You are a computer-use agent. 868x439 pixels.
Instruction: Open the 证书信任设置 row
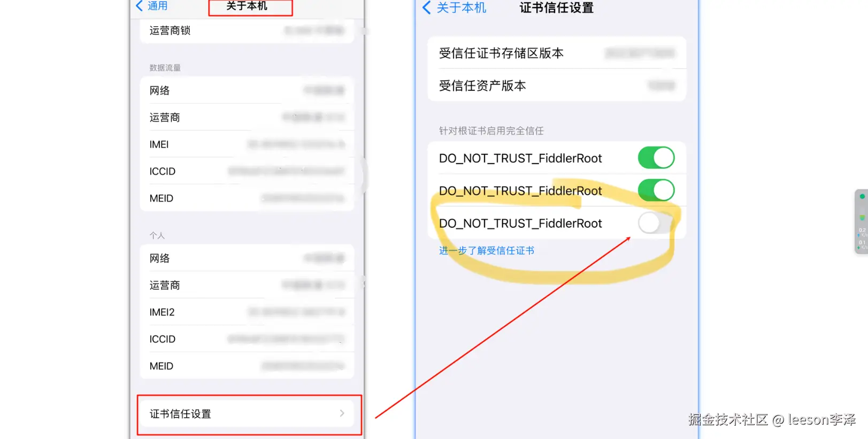pyautogui.click(x=247, y=414)
